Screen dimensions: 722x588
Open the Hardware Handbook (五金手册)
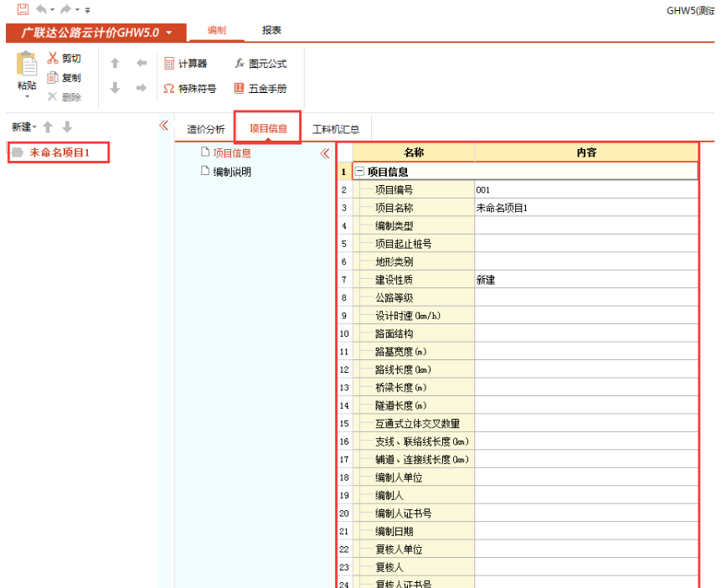tap(260, 89)
